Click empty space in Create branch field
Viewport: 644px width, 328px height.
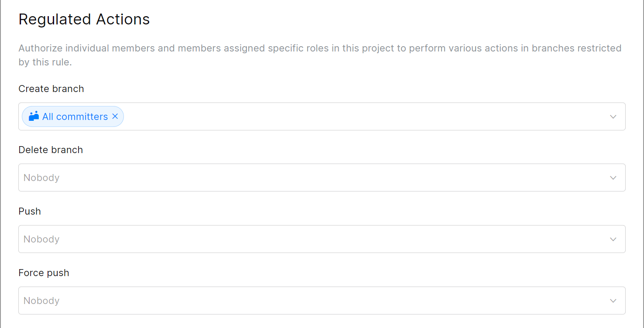pyautogui.click(x=349, y=116)
